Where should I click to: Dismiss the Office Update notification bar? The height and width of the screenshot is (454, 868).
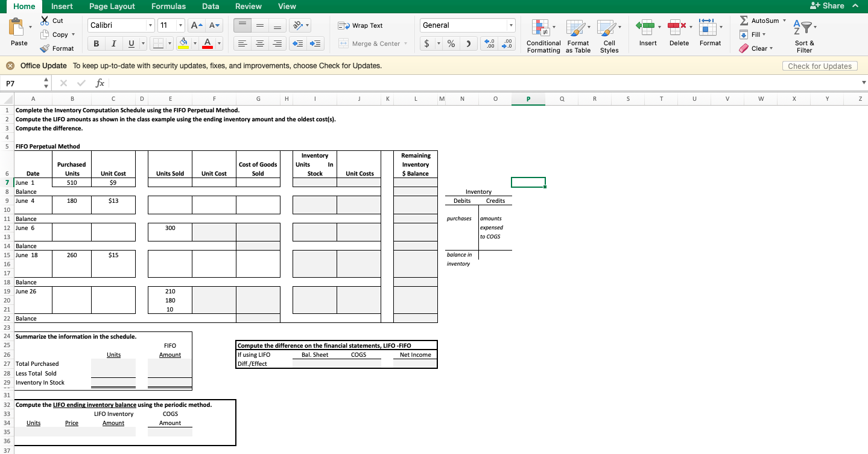pyautogui.click(x=10, y=65)
